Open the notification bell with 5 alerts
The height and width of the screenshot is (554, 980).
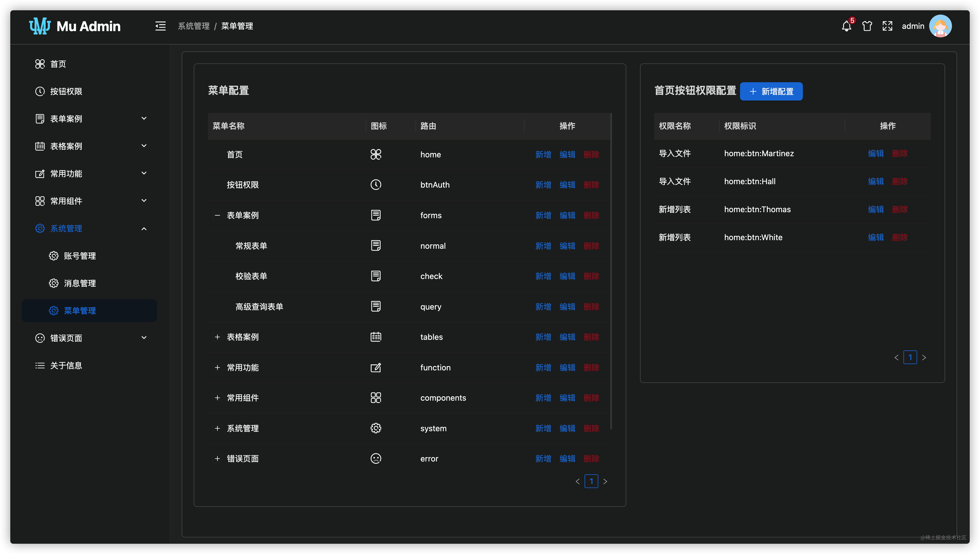(x=846, y=26)
